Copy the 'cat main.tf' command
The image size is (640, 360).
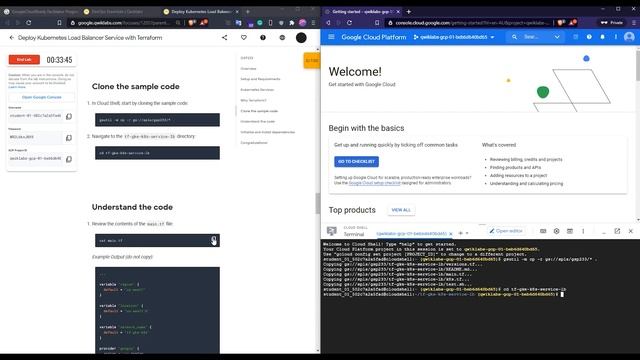(214, 240)
